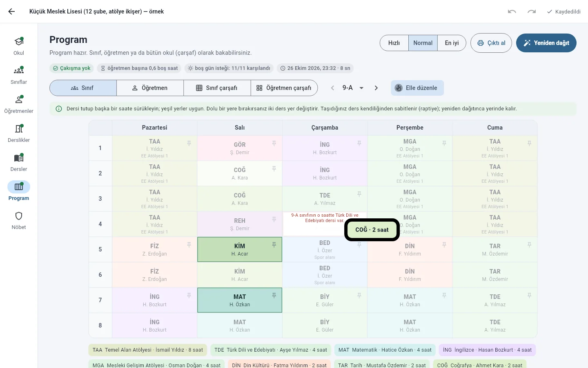
Task: Open the Öğretmen çarşafı tab
Action: tap(284, 88)
